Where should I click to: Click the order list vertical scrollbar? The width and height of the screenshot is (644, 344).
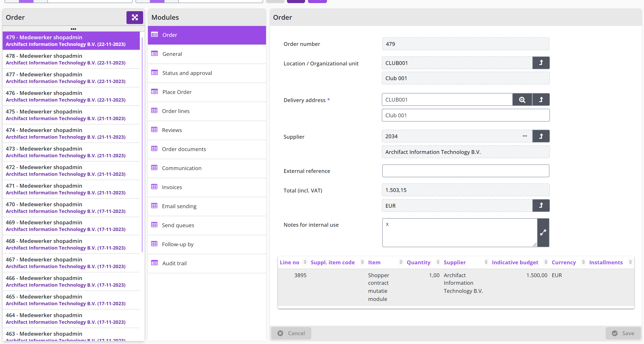point(142,145)
